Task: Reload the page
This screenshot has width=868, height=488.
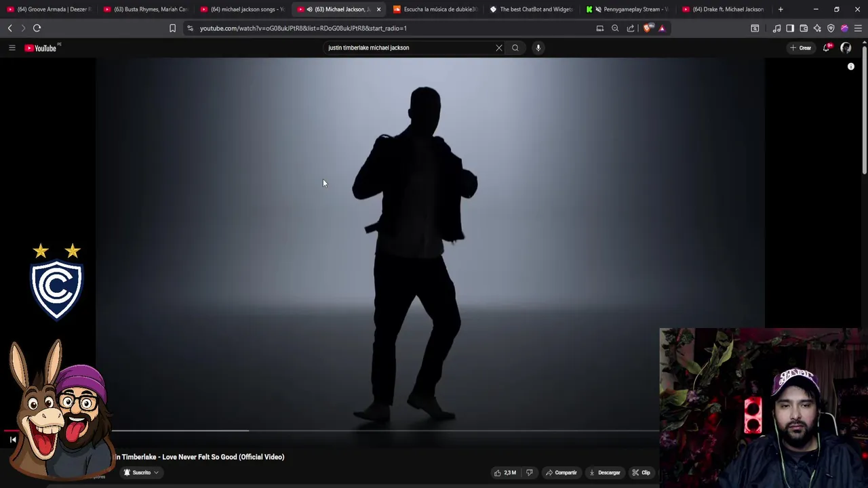Action: pos(37,28)
